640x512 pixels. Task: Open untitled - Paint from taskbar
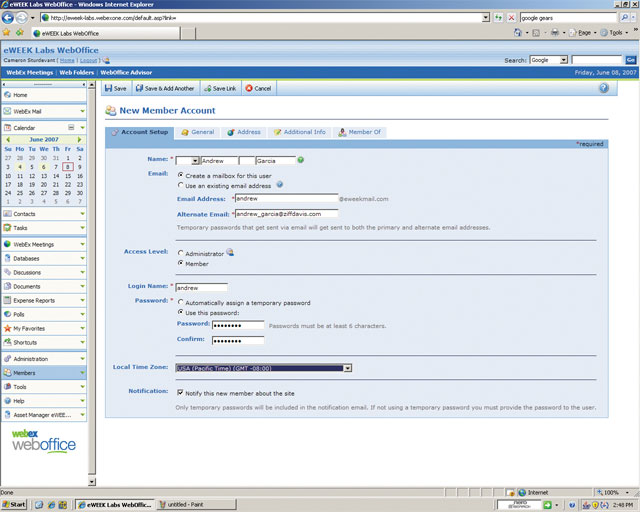[x=196, y=505]
